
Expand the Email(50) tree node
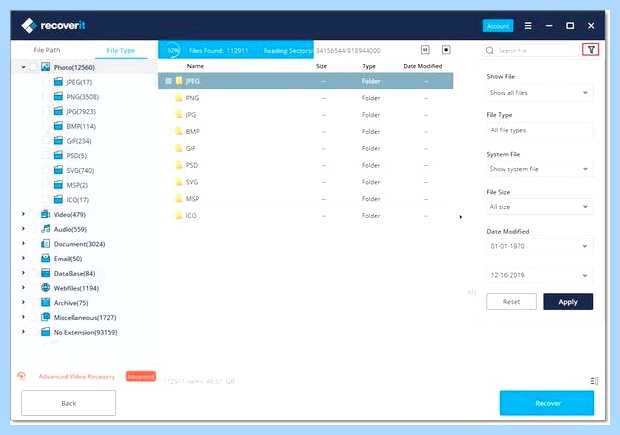click(23, 258)
